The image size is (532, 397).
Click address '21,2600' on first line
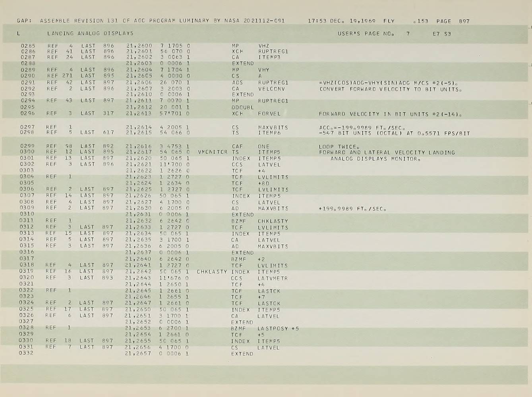(139, 46)
